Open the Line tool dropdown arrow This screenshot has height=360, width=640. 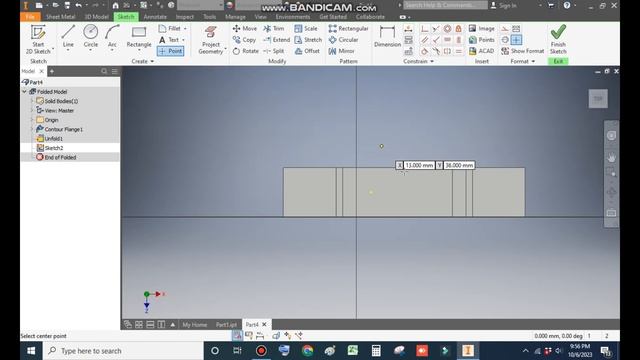point(68,50)
